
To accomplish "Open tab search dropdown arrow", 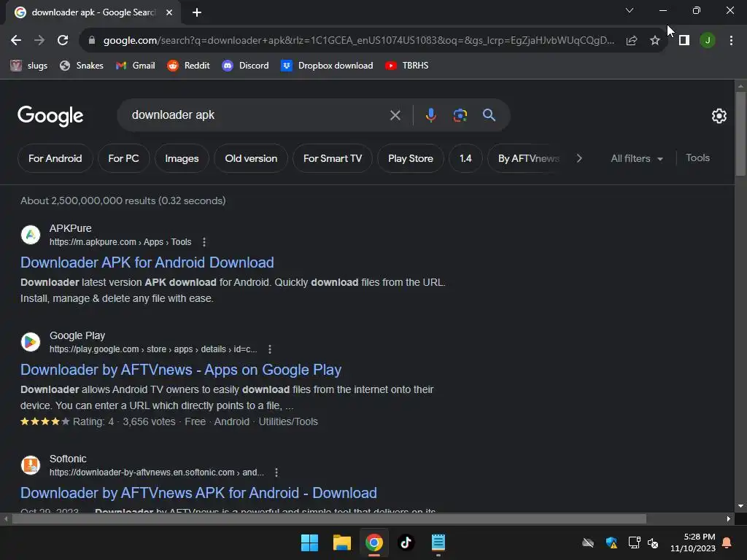I will [630, 10].
